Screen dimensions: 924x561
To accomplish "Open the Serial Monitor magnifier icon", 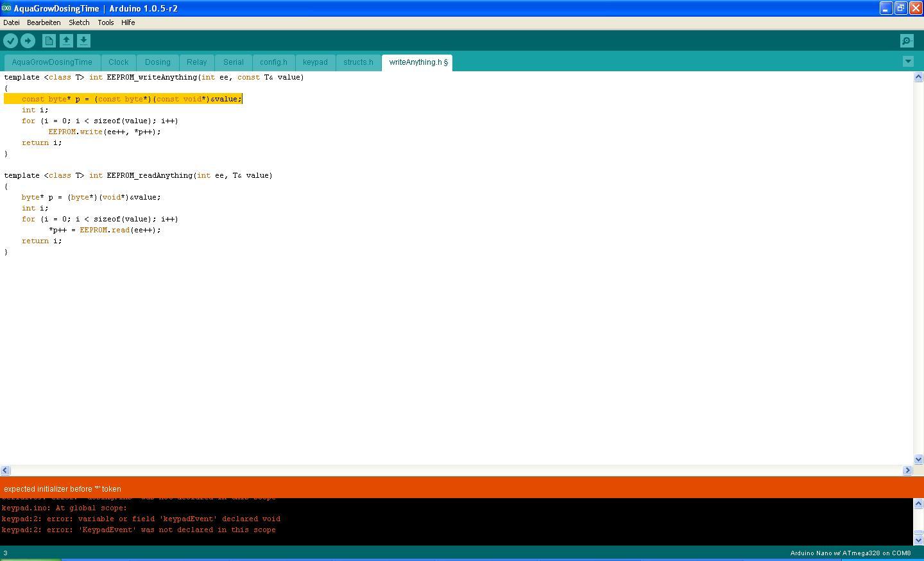I will (907, 41).
